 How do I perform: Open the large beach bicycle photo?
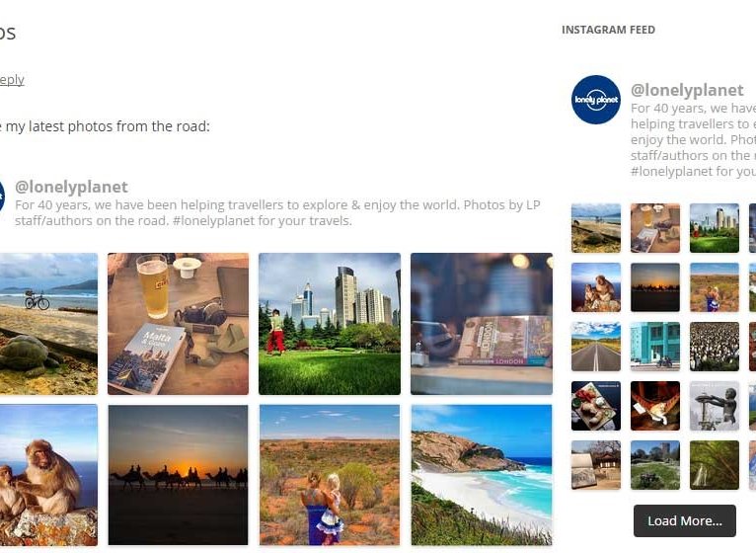coord(48,324)
